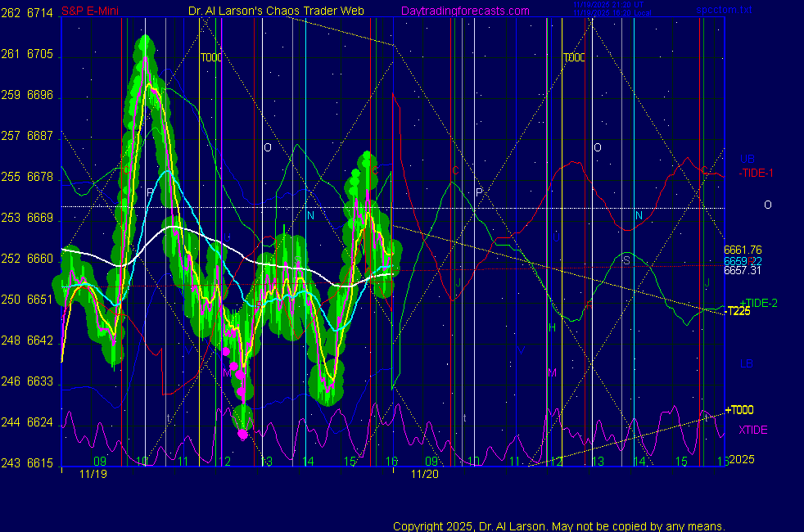Click the LB lower band label
The image size is (804, 532).
point(747,363)
